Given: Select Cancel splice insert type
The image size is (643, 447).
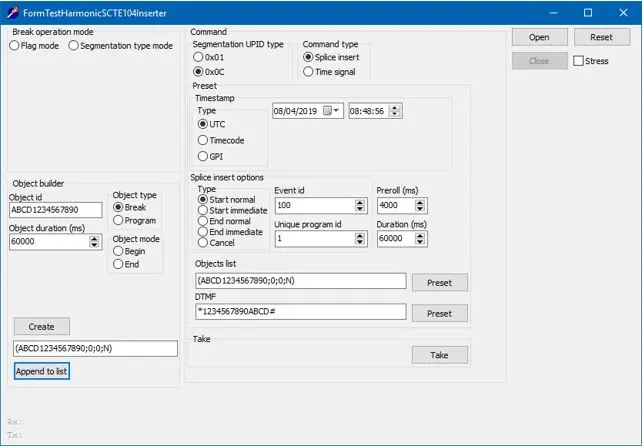Looking at the screenshot, I should (x=203, y=242).
